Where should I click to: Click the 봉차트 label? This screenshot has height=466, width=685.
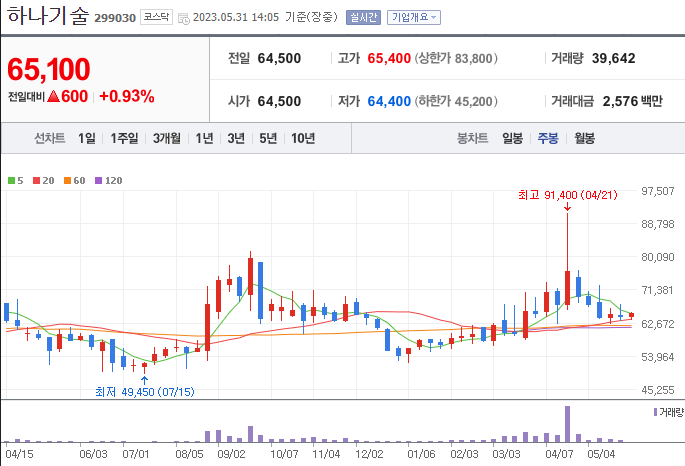pos(472,138)
